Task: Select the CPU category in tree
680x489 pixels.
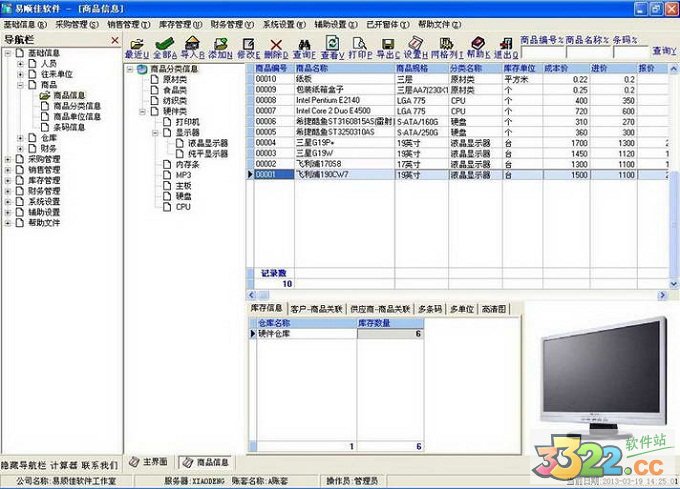Action: point(183,207)
